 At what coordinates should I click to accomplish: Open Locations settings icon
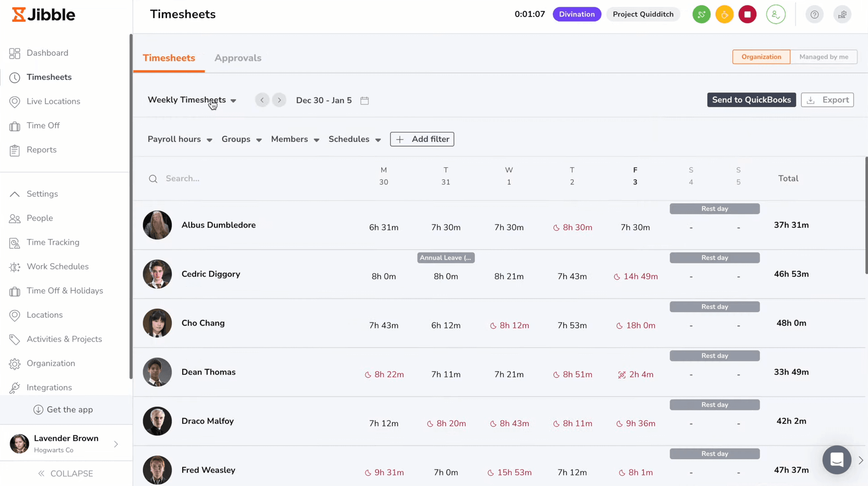[x=15, y=315]
